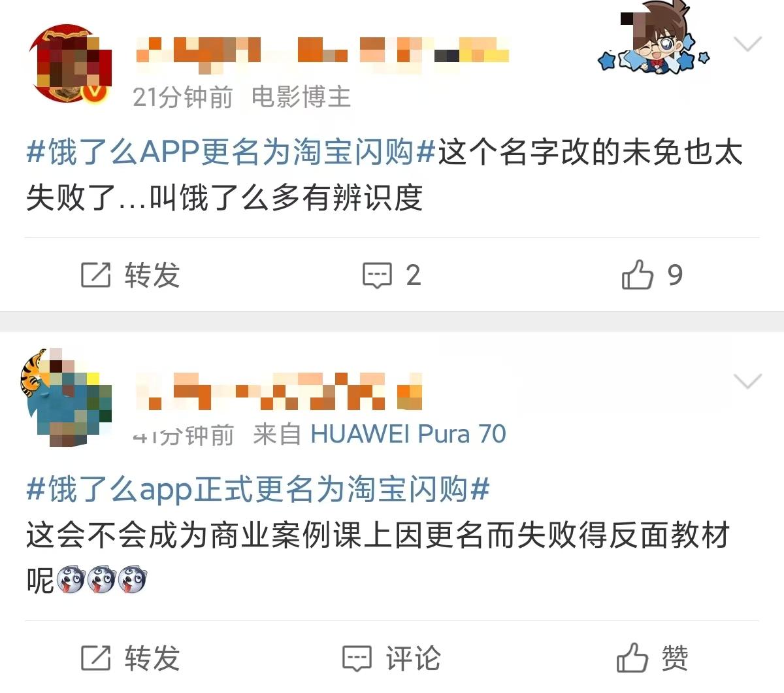This screenshot has width=784, height=693.
Task: Tap the repost icon on second post
Action: 95,658
